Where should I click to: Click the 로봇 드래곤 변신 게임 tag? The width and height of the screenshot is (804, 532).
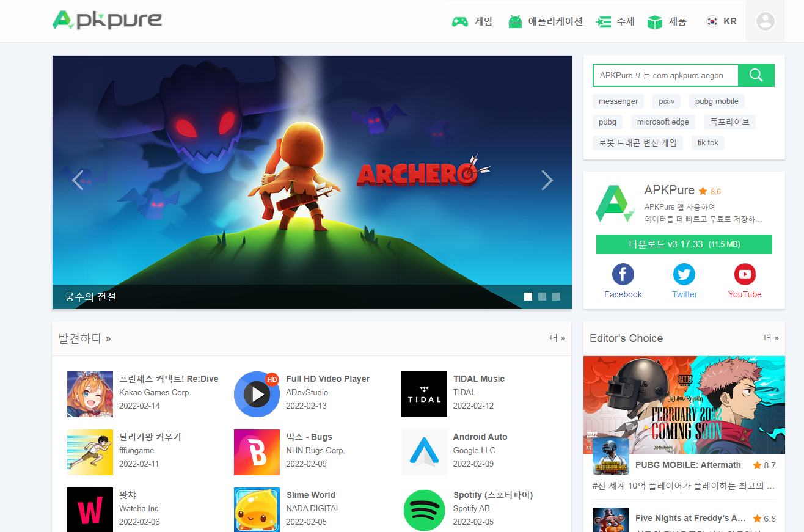click(x=638, y=143)
